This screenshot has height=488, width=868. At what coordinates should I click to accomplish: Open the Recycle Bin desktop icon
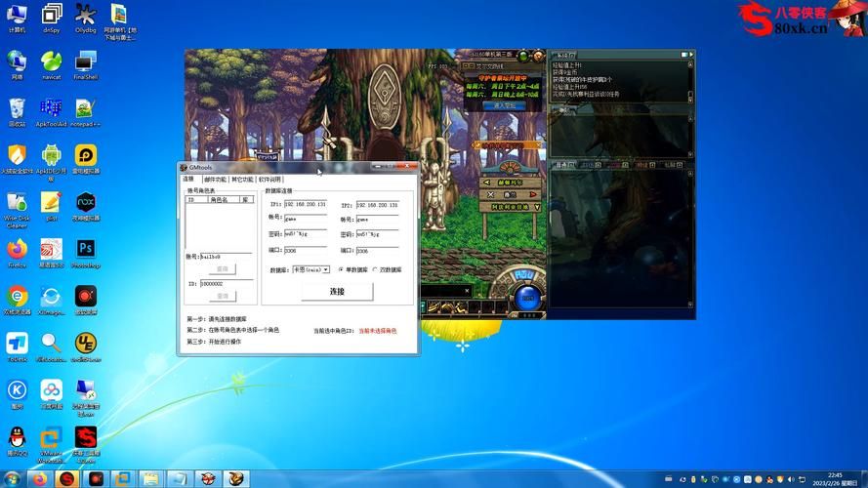click(18, 112)
